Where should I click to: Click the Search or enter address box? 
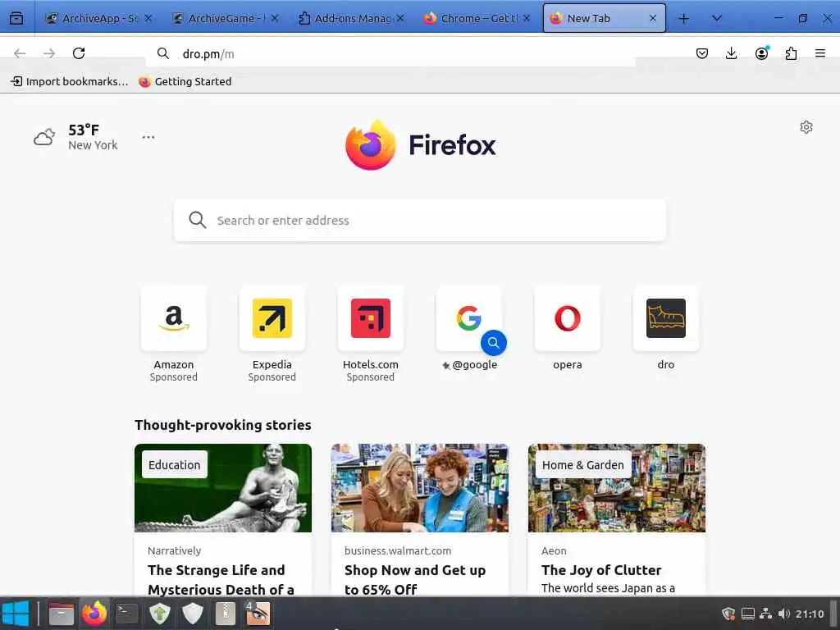[420, 220]
